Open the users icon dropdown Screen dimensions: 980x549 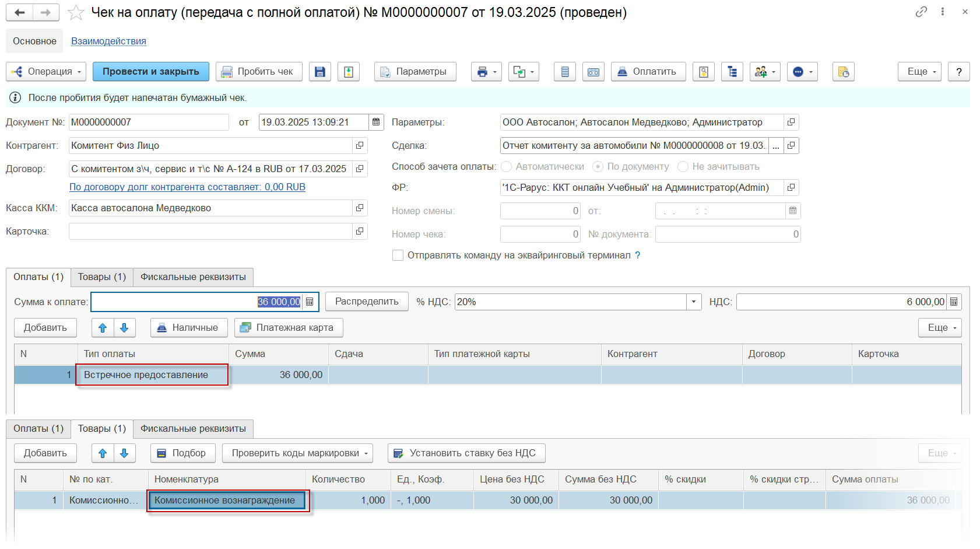(765, 72)
